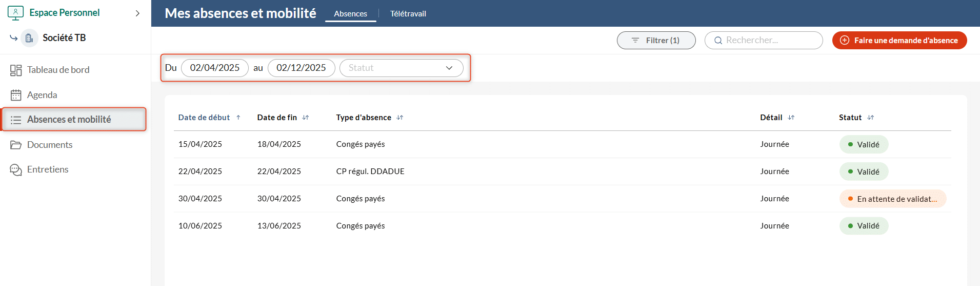Open the Filtrer (1) filter panel
980x286 pixels.
click(x=656, y=40)
